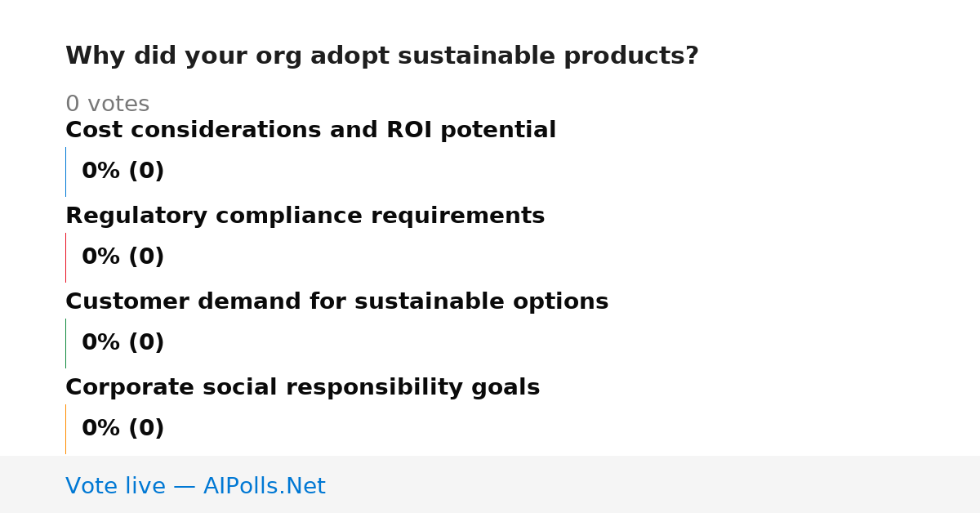The image size is (980, 513).
Task: Click the 0% (0) result for Cost considerations
Action: [122, 172]
